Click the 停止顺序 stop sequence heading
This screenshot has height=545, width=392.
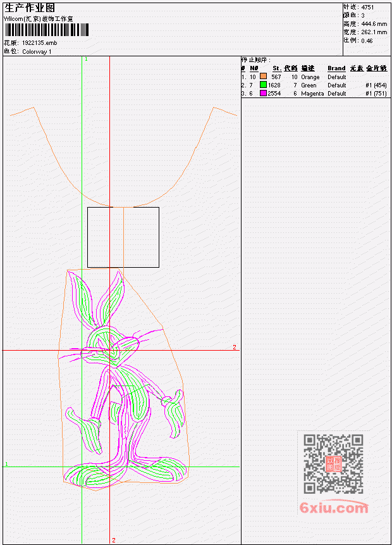tap(256, 60)
